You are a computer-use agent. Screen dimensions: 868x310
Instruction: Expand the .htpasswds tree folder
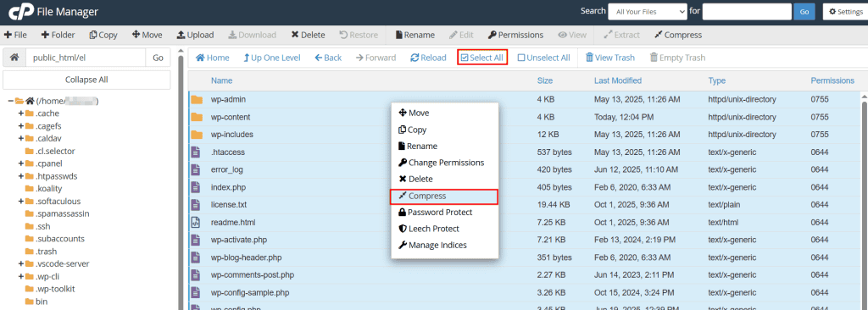click(21, 176)
